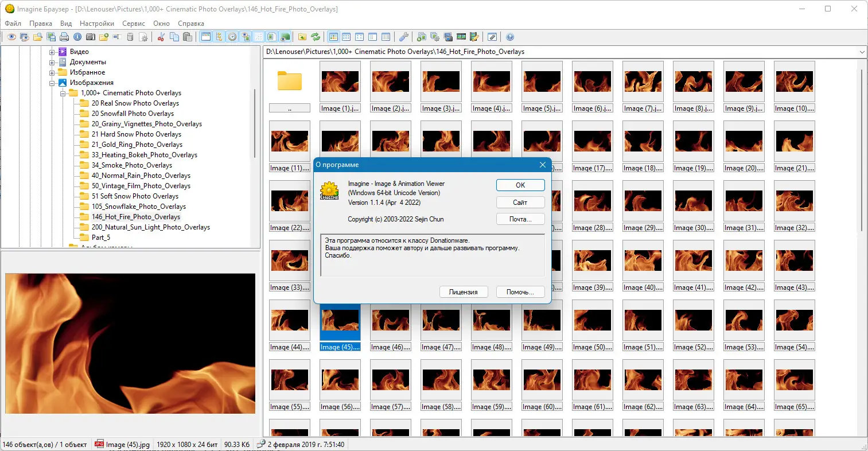This screenshot has height=451, width=868.
Task: Click the Почта... button
Action: [x=520, y=219]
